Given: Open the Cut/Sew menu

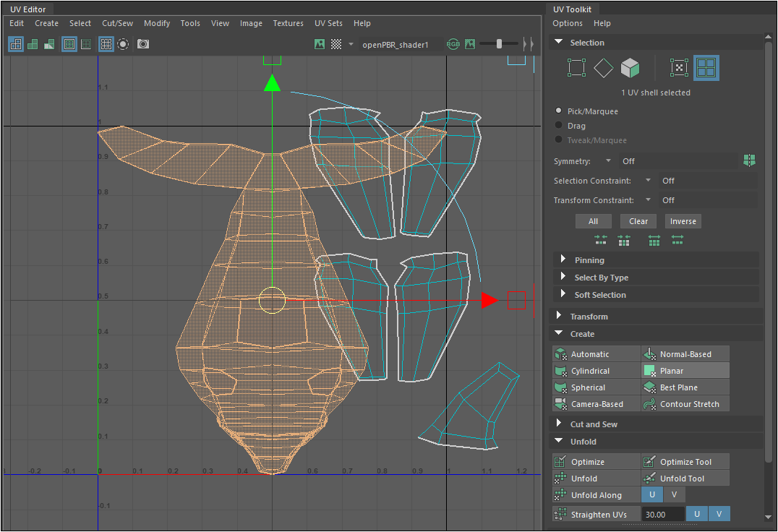Looking at the screenshot, I should coord(117,23).
